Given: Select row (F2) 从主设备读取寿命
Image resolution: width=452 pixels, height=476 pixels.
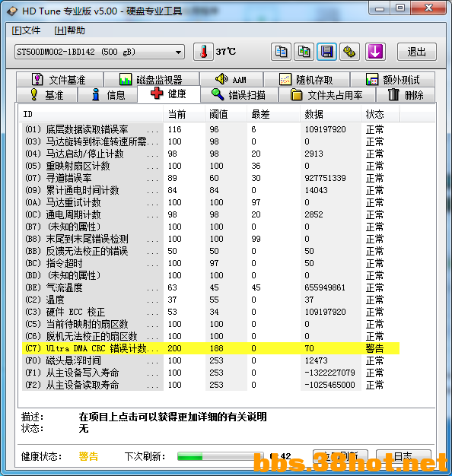Looking at the screenshot, I should 211,385.
